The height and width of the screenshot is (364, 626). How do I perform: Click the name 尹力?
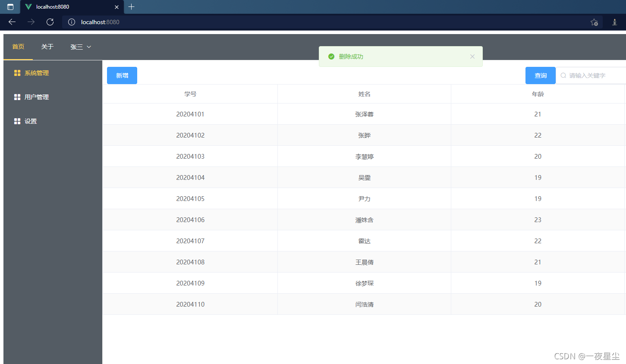pos(365,199)
